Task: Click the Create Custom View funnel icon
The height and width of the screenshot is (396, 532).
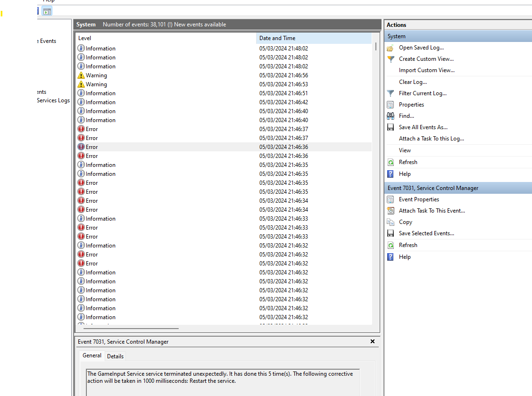Action: click(390, 59)
